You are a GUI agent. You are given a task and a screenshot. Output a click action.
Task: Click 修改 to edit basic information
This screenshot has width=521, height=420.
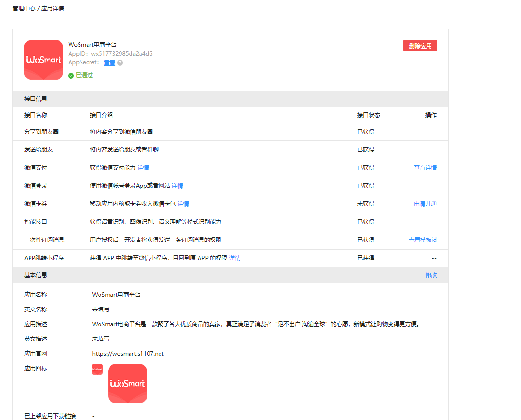(x=431, y=275)
